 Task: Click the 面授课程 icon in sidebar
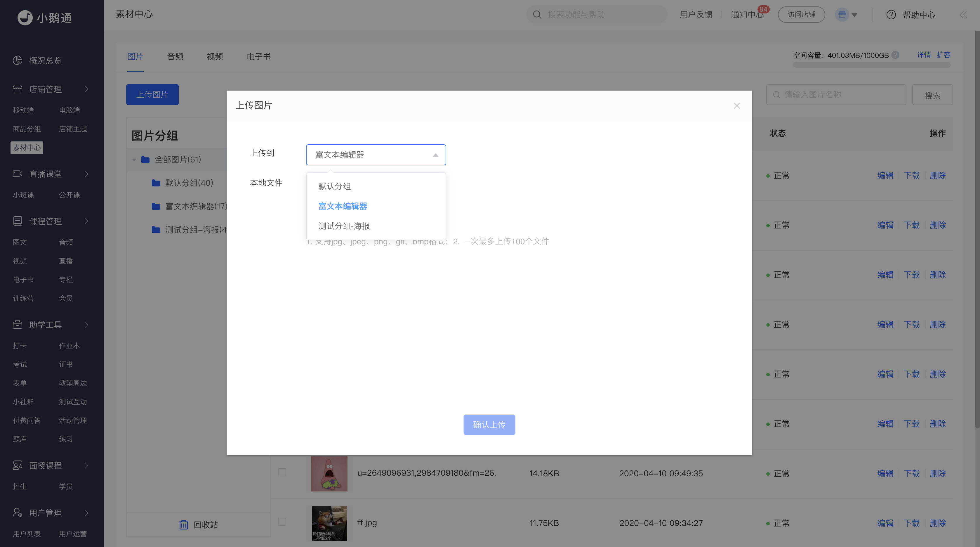click(18, 465)
